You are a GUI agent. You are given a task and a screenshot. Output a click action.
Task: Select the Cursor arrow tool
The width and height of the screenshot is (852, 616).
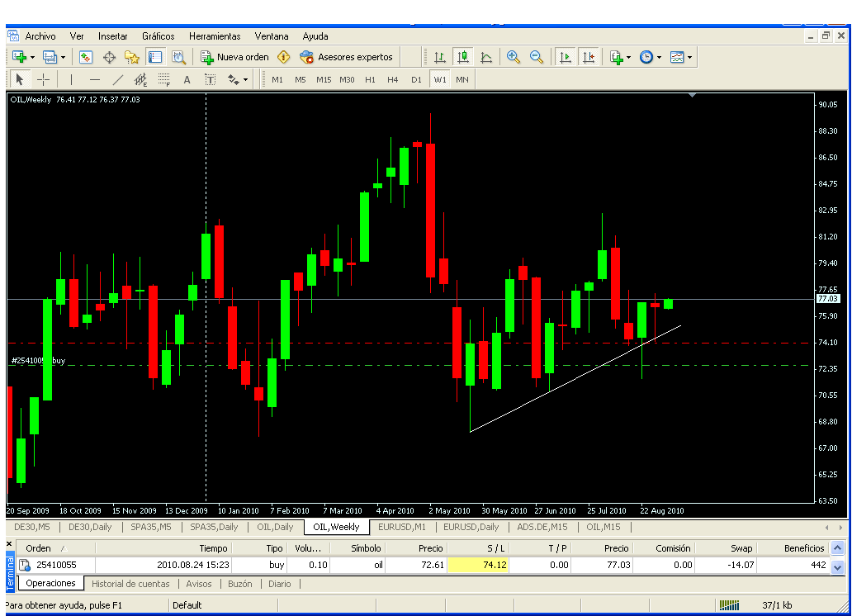(20, 79)
